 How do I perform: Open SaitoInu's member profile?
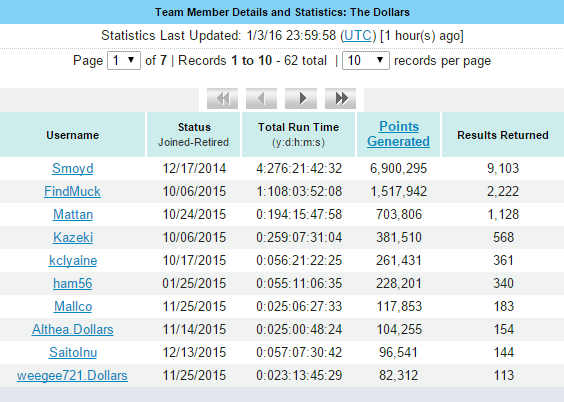point(73,352)
